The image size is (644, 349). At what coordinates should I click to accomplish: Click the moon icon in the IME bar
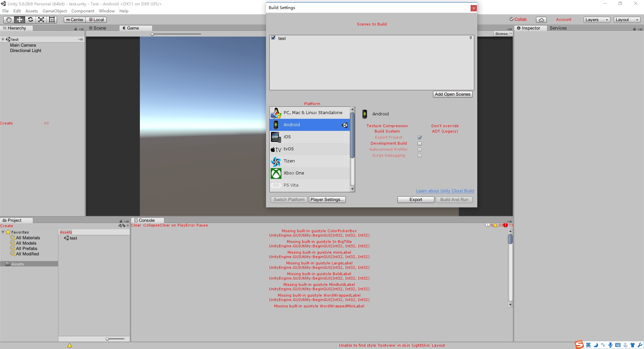(x=596, y=345)
